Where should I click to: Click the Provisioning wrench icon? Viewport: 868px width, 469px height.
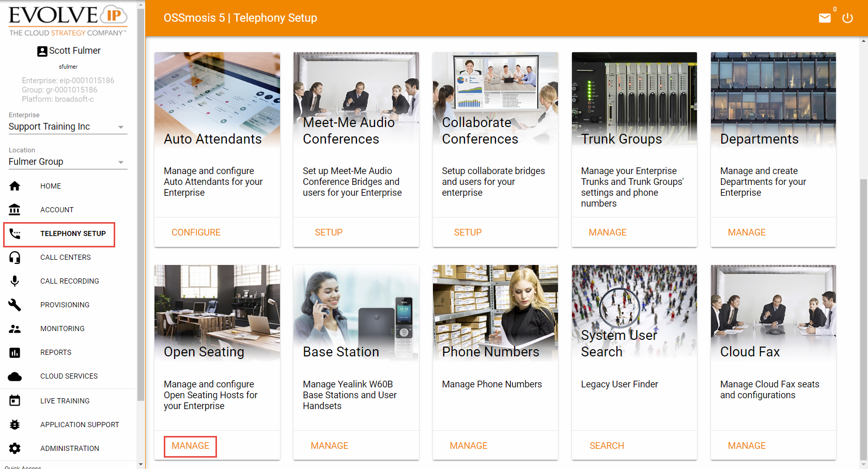pyautogui.click(x=15, y=305)
